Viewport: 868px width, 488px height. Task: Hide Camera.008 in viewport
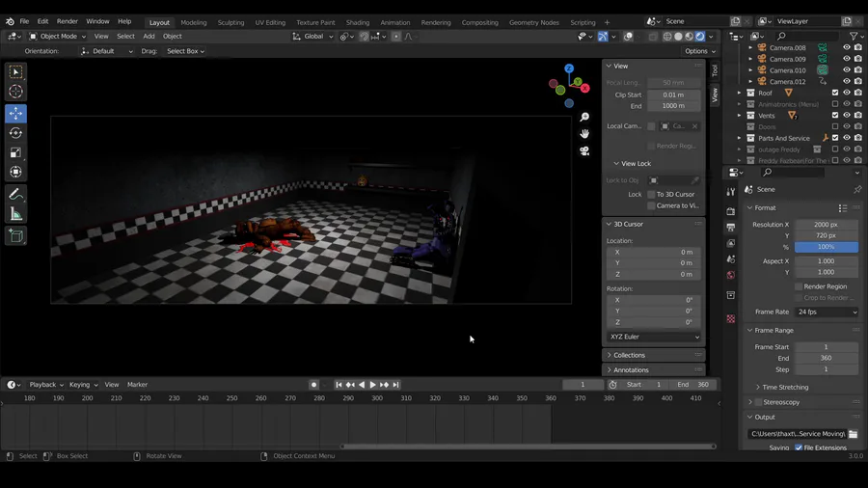click(x=847, y=47)
